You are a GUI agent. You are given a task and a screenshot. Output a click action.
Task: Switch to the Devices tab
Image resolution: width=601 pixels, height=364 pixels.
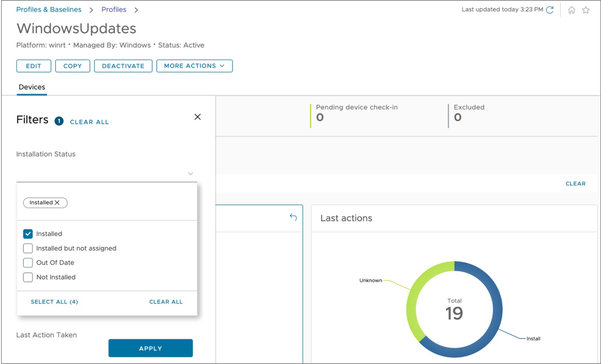click(x=32, y=87)
